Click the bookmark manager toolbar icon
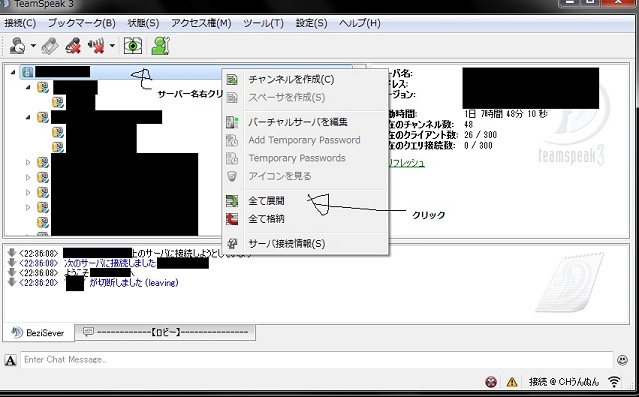 [x=50, y=46]
